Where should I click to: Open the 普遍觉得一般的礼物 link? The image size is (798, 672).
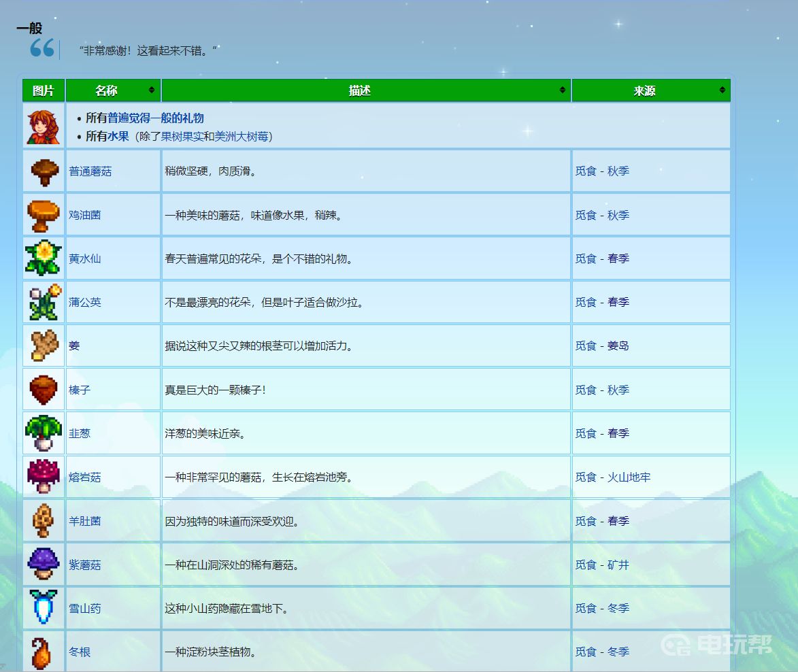(155, 118)
